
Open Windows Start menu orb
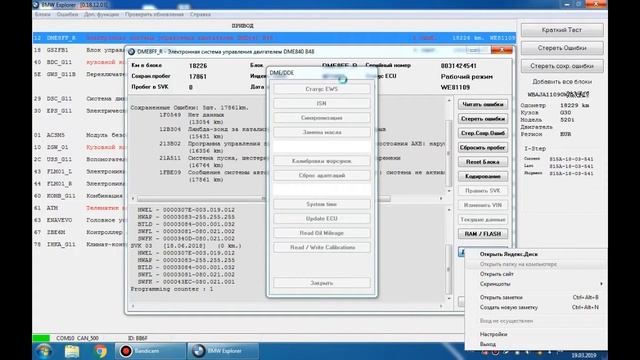point(43,351)
